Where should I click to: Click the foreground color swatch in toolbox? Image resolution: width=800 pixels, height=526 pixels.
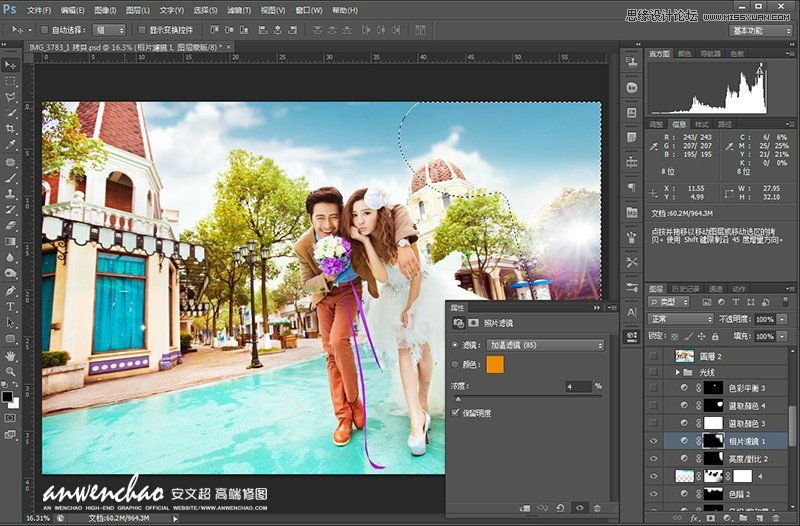pos(7,396)
